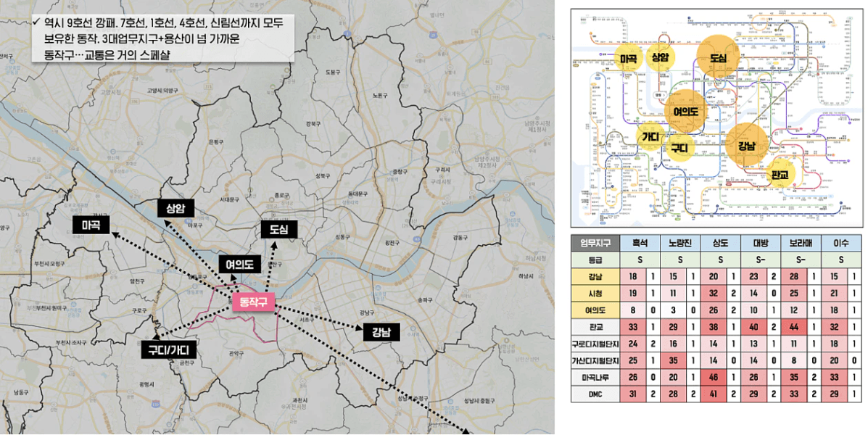This screenshot has height=435, width=868.
Task: Click the 여의도 circle on the subway map
Action: coord(686,111)
